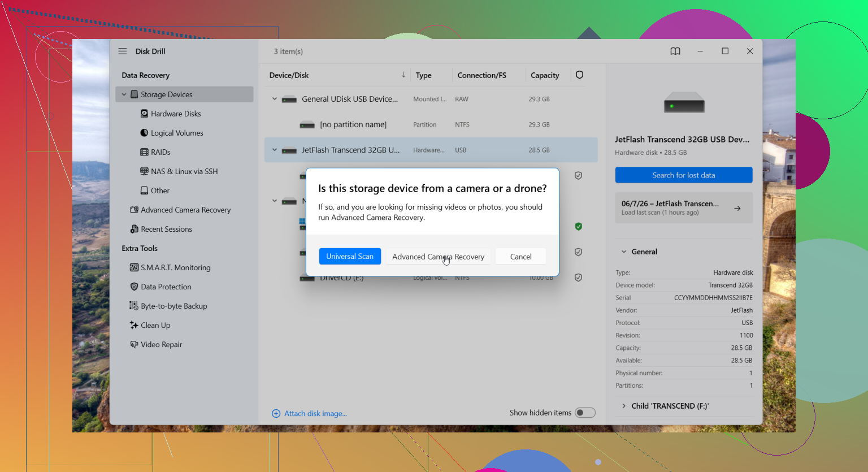
Task: Open RAIDs in the sidebar
Action: coord(155,152)
